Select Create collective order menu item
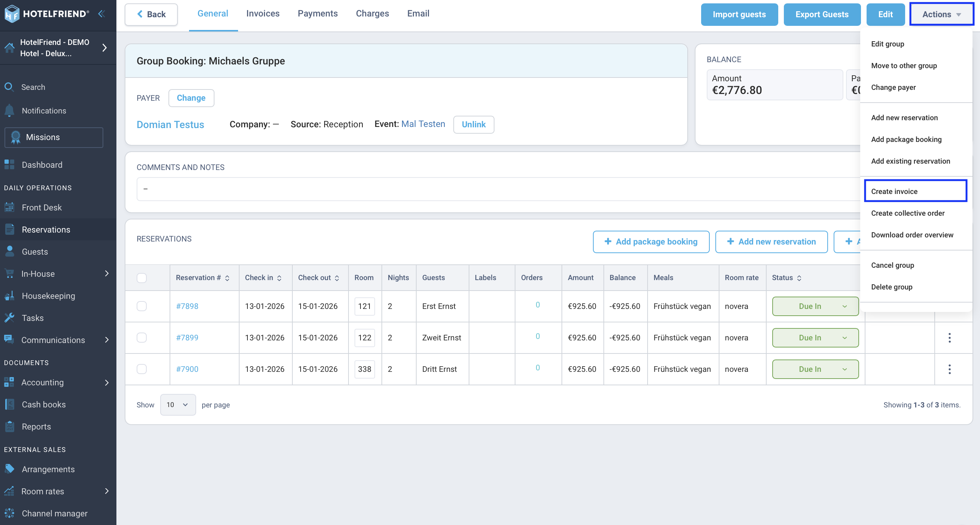Screen dimensions: 980x525 coord(908,213)
